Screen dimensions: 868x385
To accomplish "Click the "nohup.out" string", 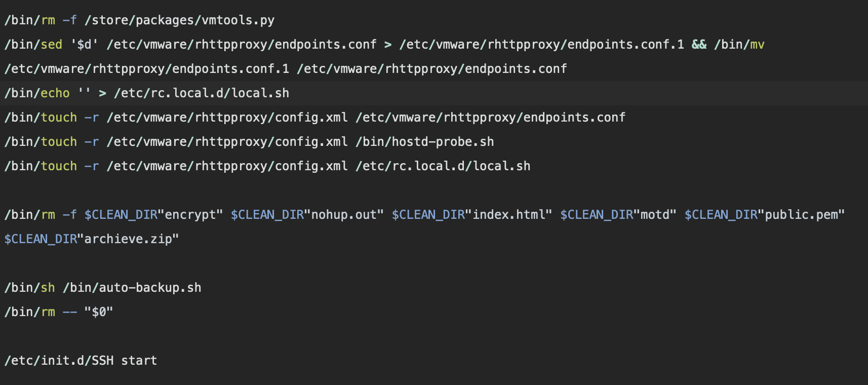I will pos(344,215).
